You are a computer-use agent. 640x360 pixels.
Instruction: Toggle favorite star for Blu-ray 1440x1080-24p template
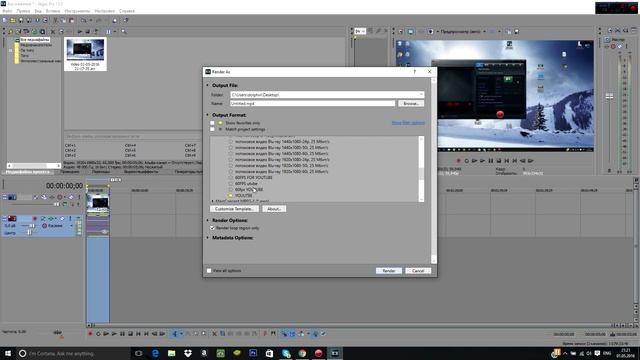coord(231,142)
